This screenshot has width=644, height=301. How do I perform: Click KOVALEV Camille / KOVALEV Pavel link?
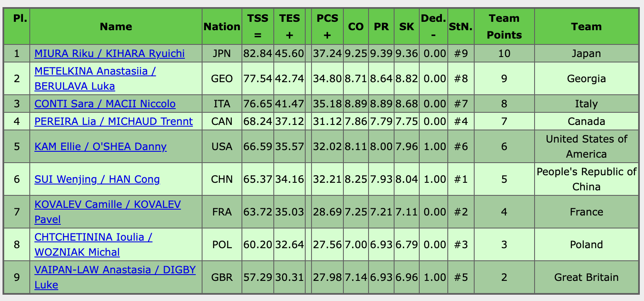click(x=107, y=205)
